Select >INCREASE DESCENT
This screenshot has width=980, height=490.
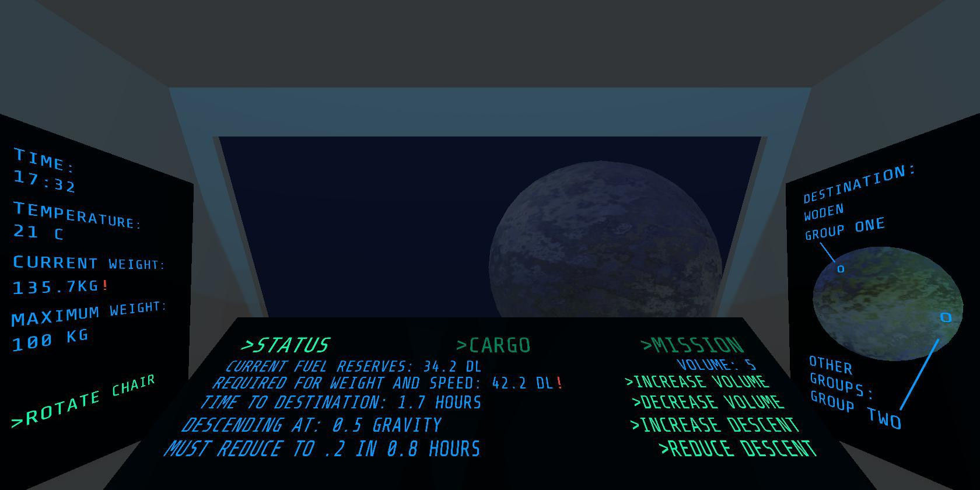point(715,425)
